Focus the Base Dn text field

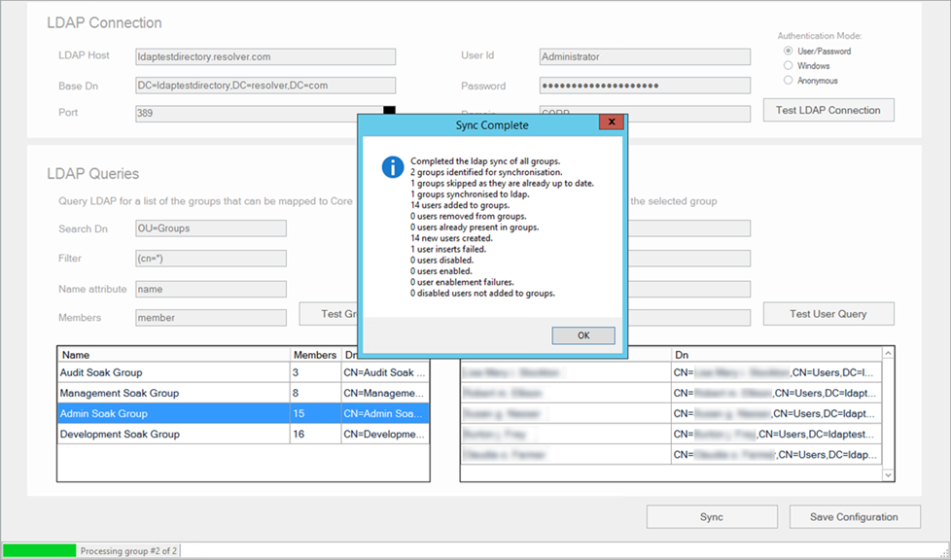click(x=265, y=86)
